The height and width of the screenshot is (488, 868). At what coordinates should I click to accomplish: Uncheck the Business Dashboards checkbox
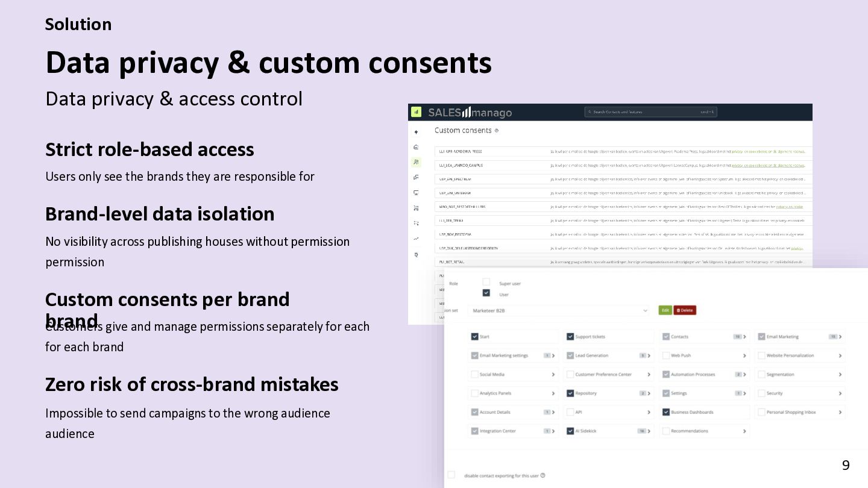[x=666, y=412]
